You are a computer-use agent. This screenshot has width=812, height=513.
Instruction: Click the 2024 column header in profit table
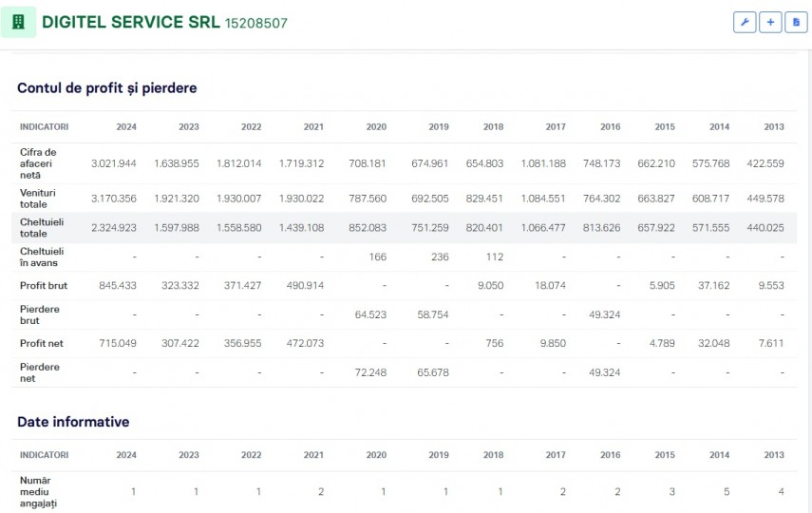(x=126, y=127)
